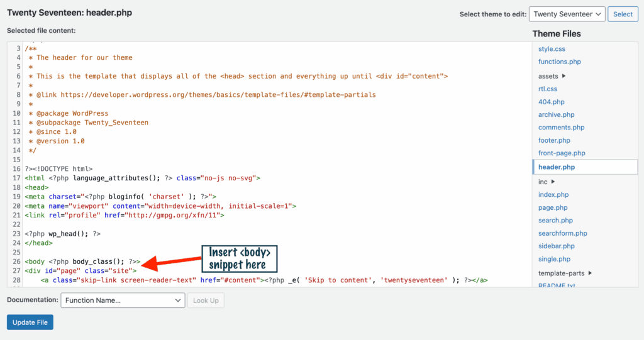Open comments.php theme file
This screenshot has width=644, height=340.
point(561,128)
